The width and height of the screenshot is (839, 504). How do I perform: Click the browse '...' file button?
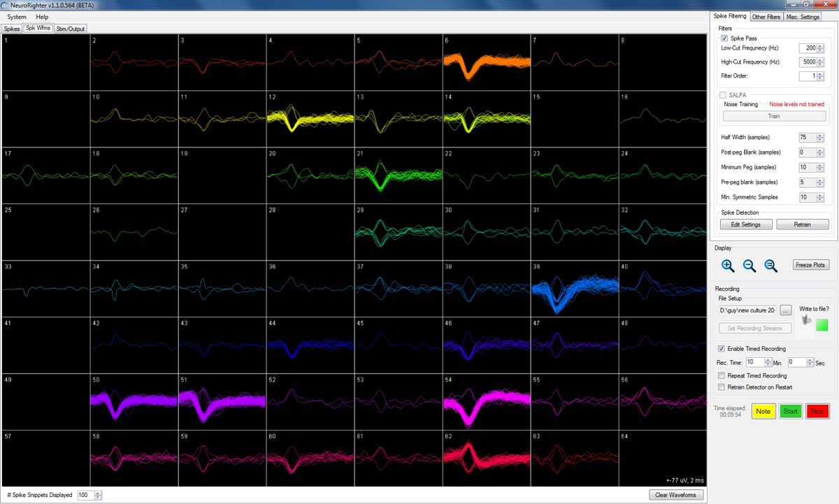tap(786, 310)
